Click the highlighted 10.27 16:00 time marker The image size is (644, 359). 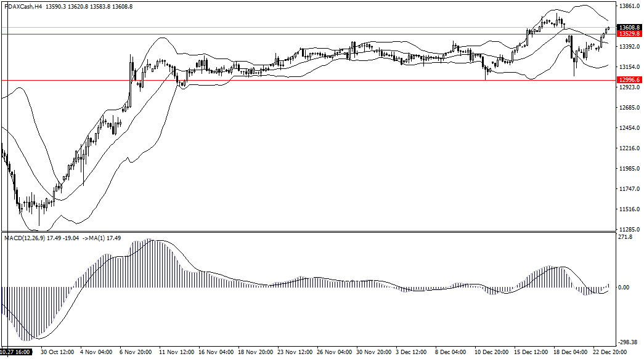pyautogui.click(x=15, y=352)
